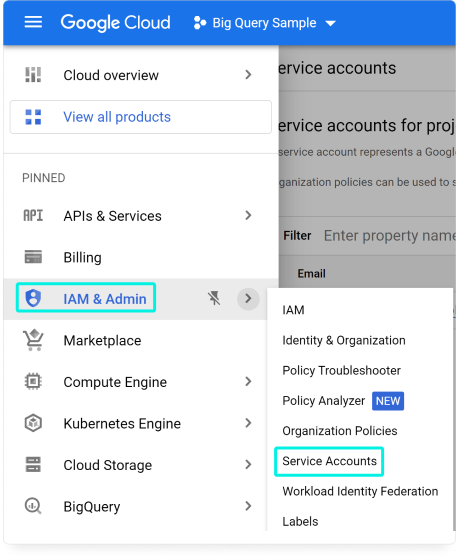Click the Compute Engine chip icon
The image size is (460, 560).
pos(33,381)
